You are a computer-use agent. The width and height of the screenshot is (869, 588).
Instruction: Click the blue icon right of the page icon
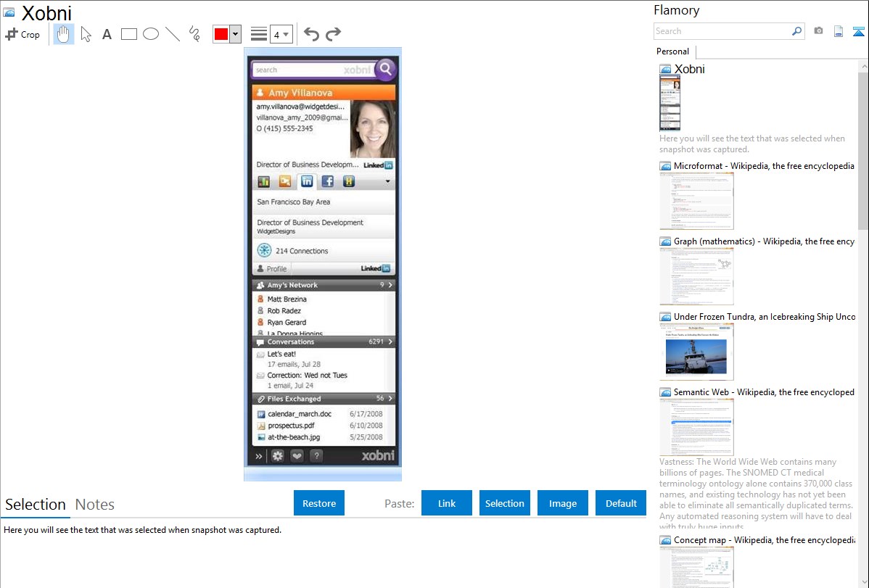(858, 31)
